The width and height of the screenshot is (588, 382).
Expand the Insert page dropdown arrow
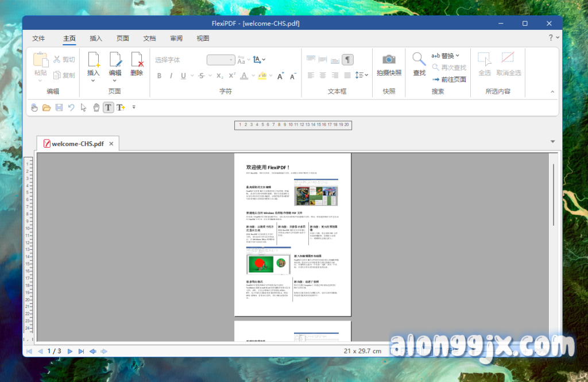[93, 80]
